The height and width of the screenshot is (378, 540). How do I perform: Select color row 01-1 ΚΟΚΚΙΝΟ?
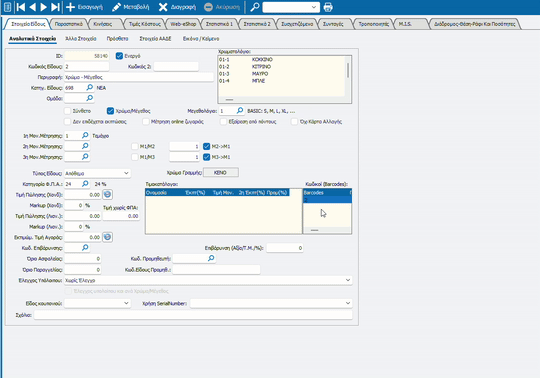tap(281, 60)
